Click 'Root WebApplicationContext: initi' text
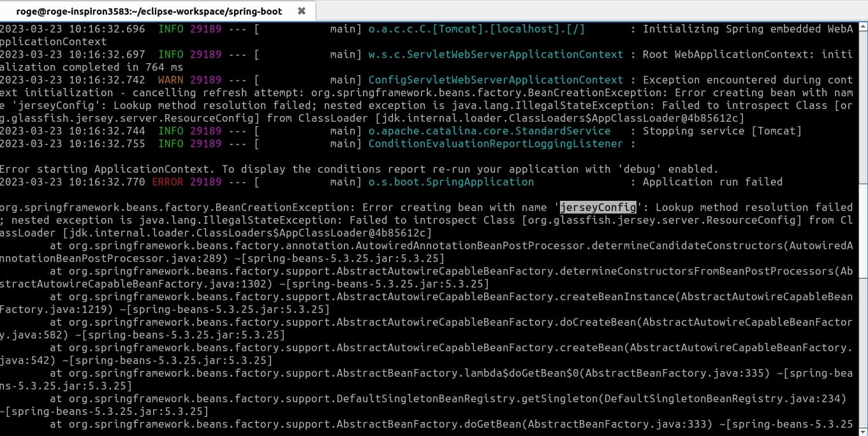 747,54
